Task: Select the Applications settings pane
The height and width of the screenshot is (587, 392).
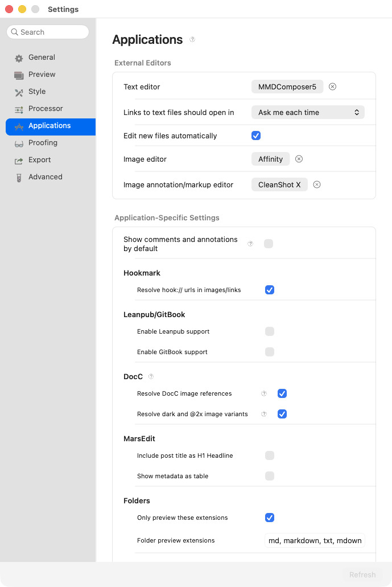Action: pos(51,126)
